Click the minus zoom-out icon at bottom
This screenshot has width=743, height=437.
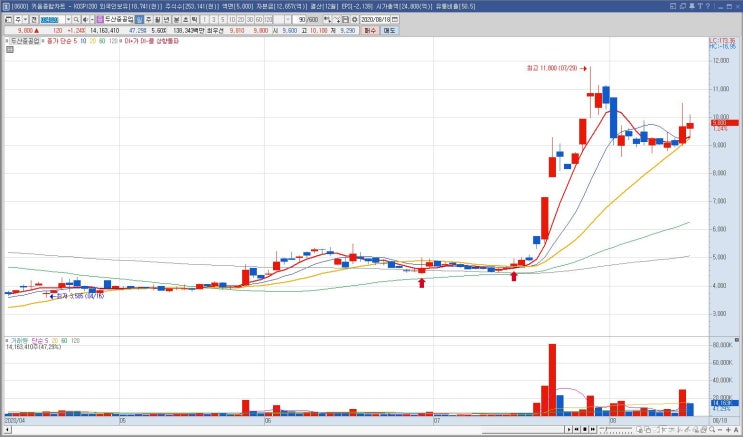[x=720, y=430]
